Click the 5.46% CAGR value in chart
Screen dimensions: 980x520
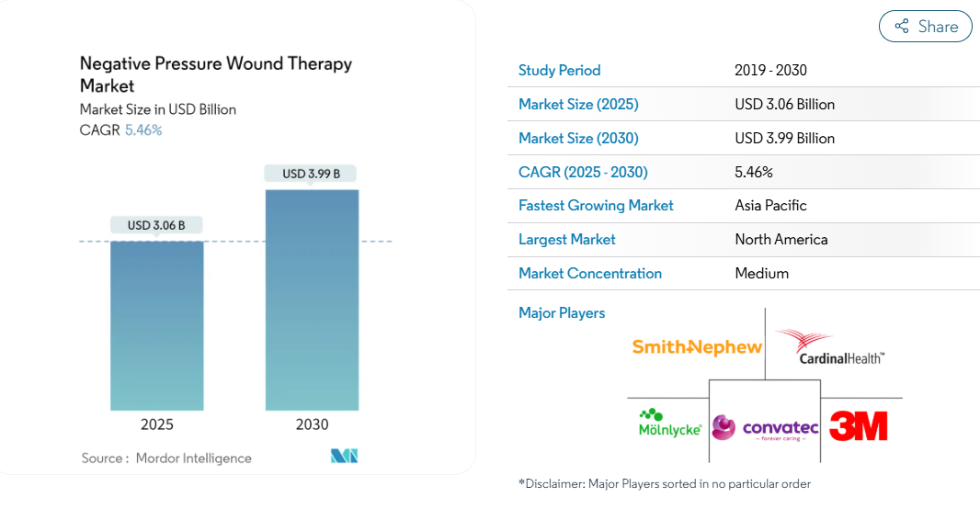click(143, 130)
